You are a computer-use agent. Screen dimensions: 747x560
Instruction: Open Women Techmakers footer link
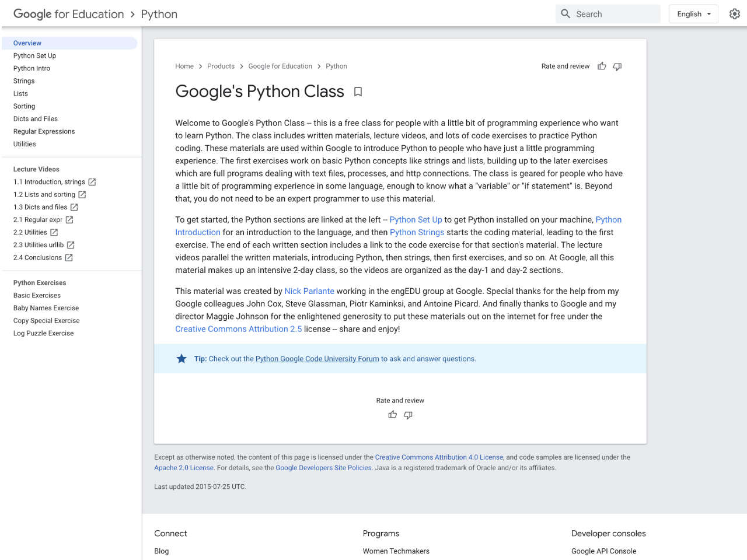click(396, 551)
